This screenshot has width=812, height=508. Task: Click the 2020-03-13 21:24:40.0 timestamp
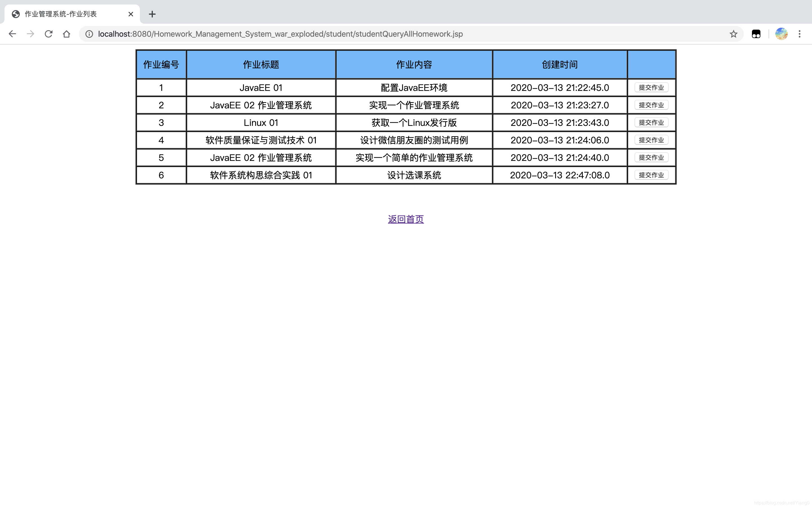click(x=560, y=157)
